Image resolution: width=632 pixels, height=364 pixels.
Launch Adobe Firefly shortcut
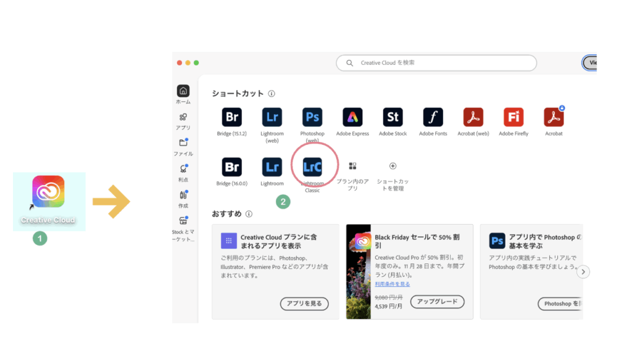point(513,117)
